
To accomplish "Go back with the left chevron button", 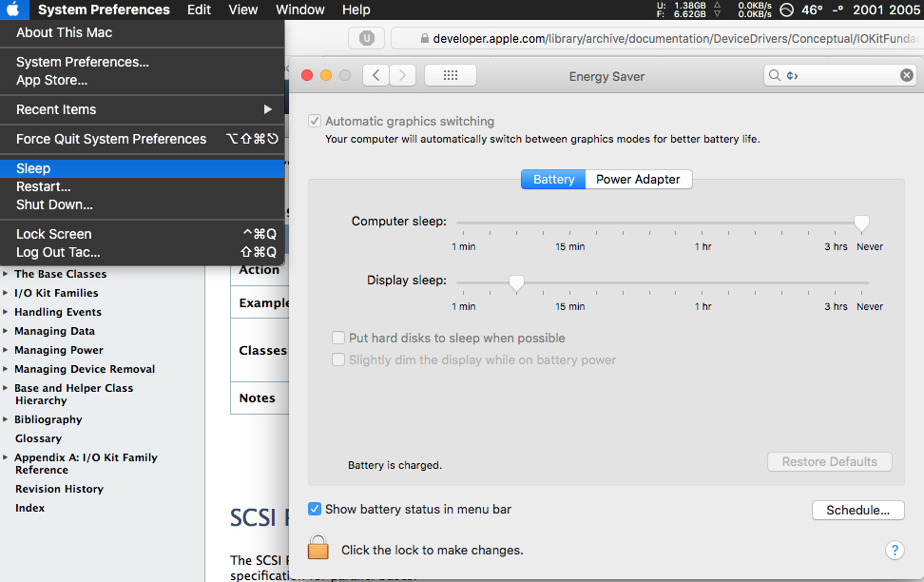I will 375,75.
